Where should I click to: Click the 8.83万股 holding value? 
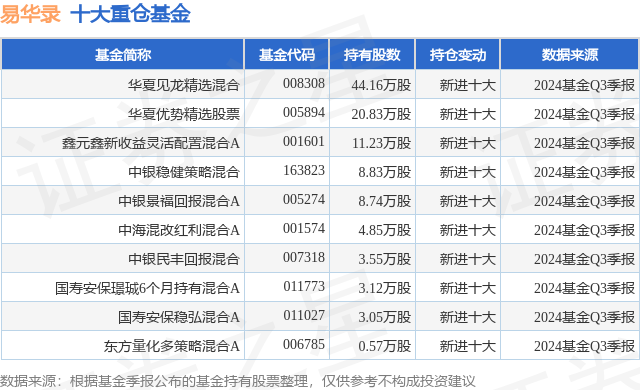384,172
